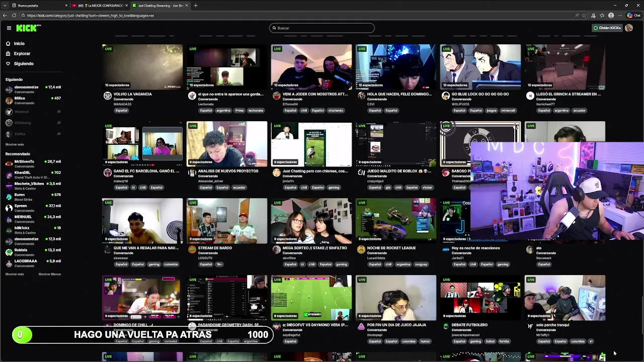Screen dimensions: 644x362
Task: Open LACOBRAAA recommended channel
Action: [33, 263]
